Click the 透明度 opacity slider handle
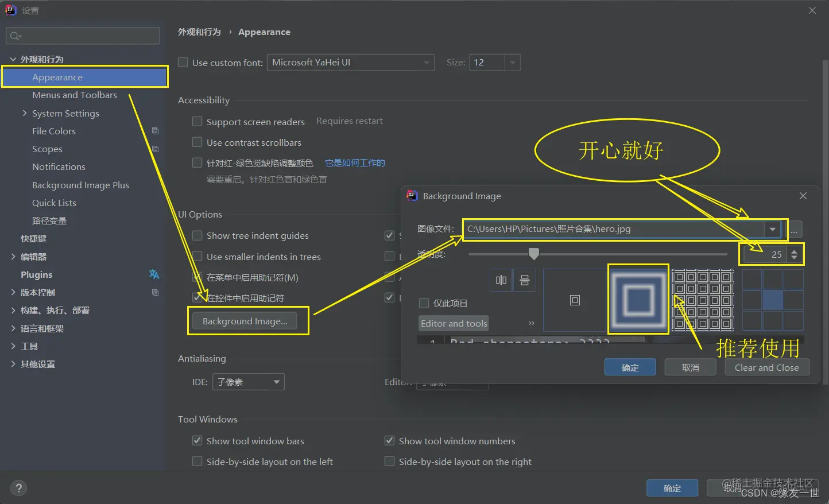829x504 pixels. tap(533, 254)
